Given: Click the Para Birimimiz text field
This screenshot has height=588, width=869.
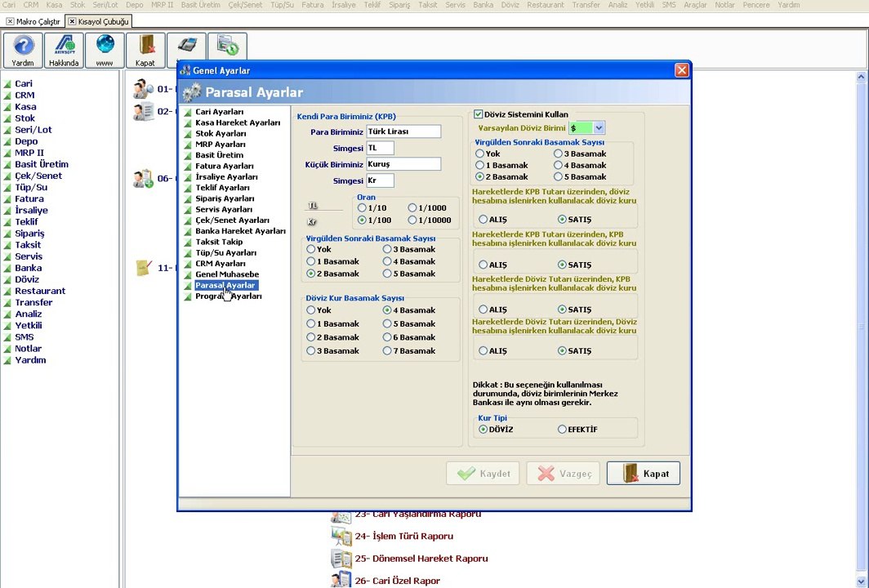Looking at the screenshot, I should point(403,131).
